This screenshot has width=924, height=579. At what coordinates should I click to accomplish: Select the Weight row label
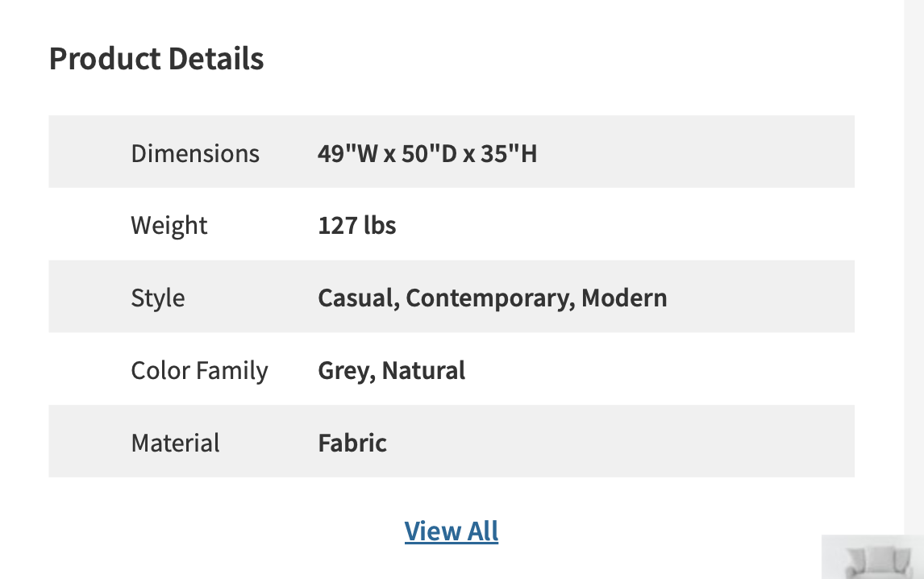click(169, 225)
